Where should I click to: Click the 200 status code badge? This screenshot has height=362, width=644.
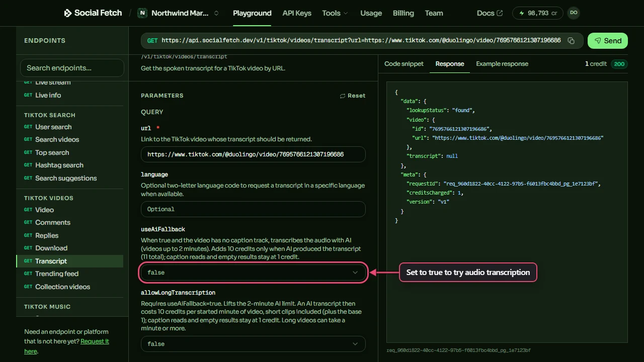(x=619, y=64)
